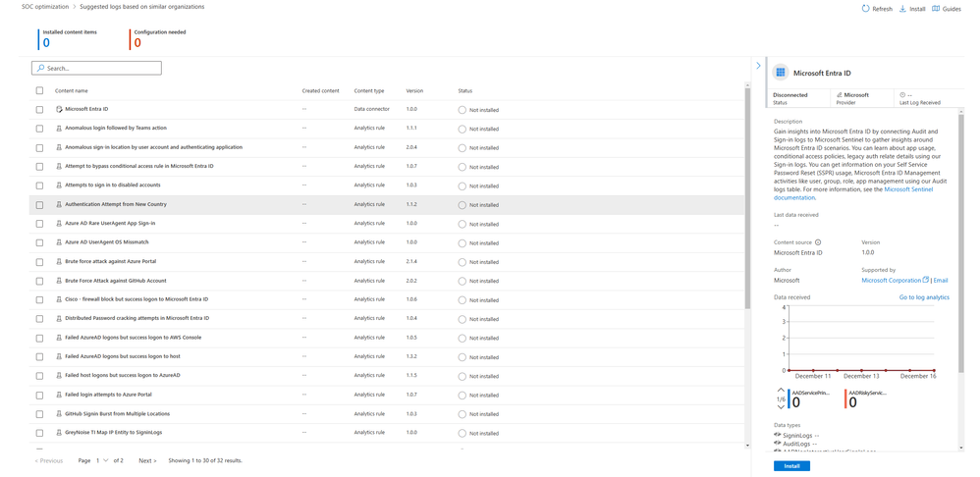Click the Suggested logs based on similar organizations breadcrumb

[142, 7]
